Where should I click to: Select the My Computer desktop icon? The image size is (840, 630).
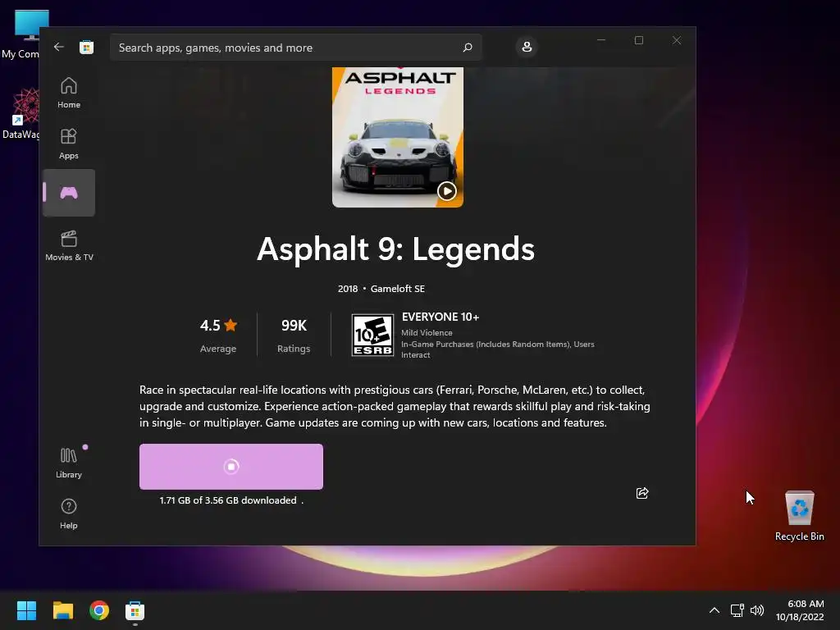(x=21, y=34)
